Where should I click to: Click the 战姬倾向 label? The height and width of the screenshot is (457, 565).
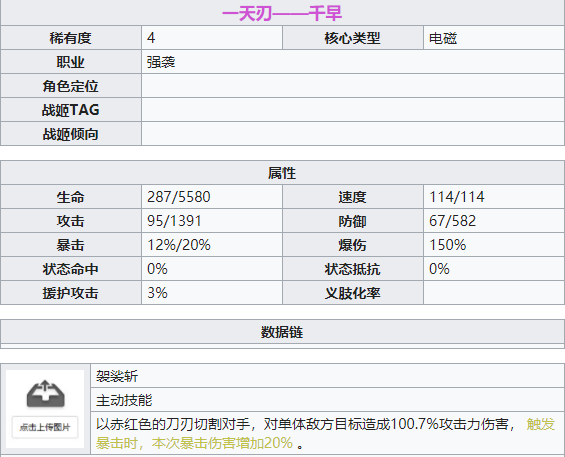tap(71, 134)
